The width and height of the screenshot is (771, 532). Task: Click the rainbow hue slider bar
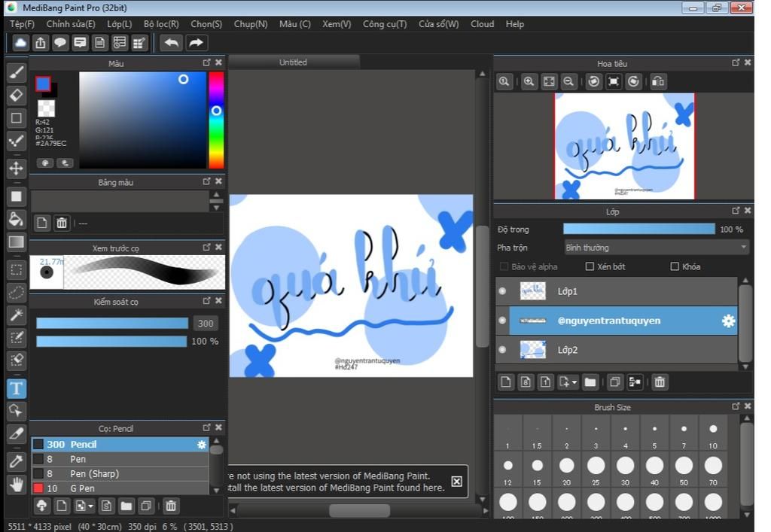(x=216, y=120)
